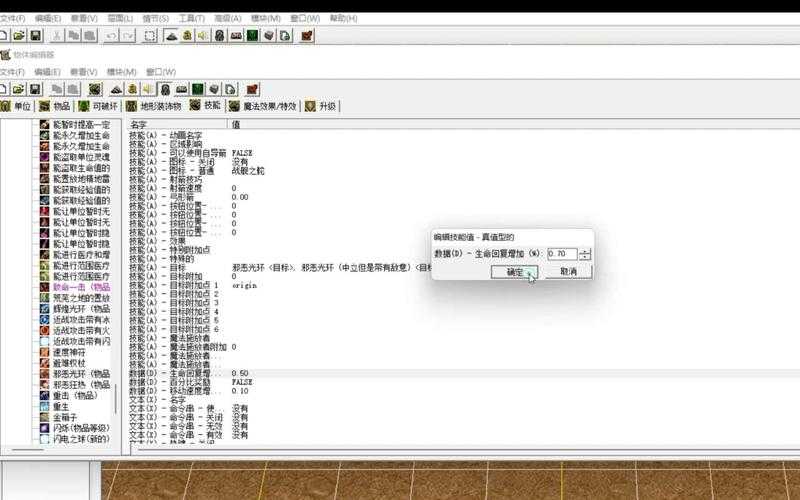
Task: Open Object Manager cube icon in World Editor toolbar
Action: (269, 36)
